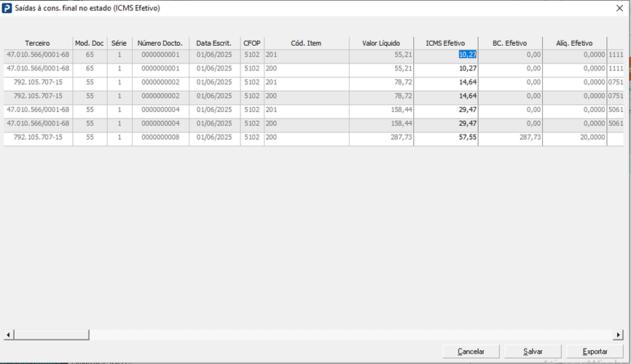The height and width of the screenshot is (364, 631).
Task: Click the Valor Líquido column header
Action: point(380,44)
